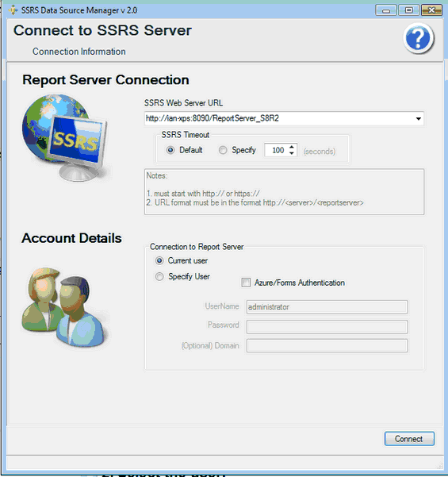Enable Azure/Forms Authentication checkbox
This screenshot has width=448, height=477.
(x=246, y=283)
